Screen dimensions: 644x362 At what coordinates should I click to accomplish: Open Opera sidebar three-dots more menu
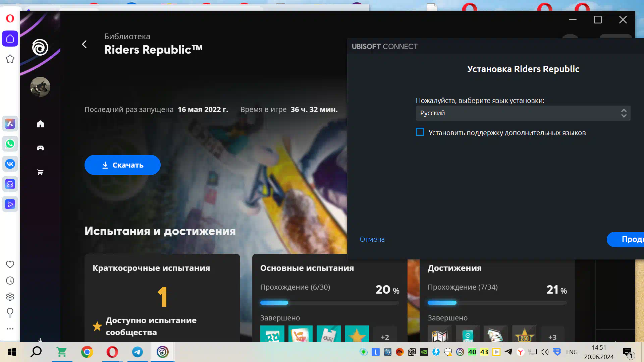point(10,329)
